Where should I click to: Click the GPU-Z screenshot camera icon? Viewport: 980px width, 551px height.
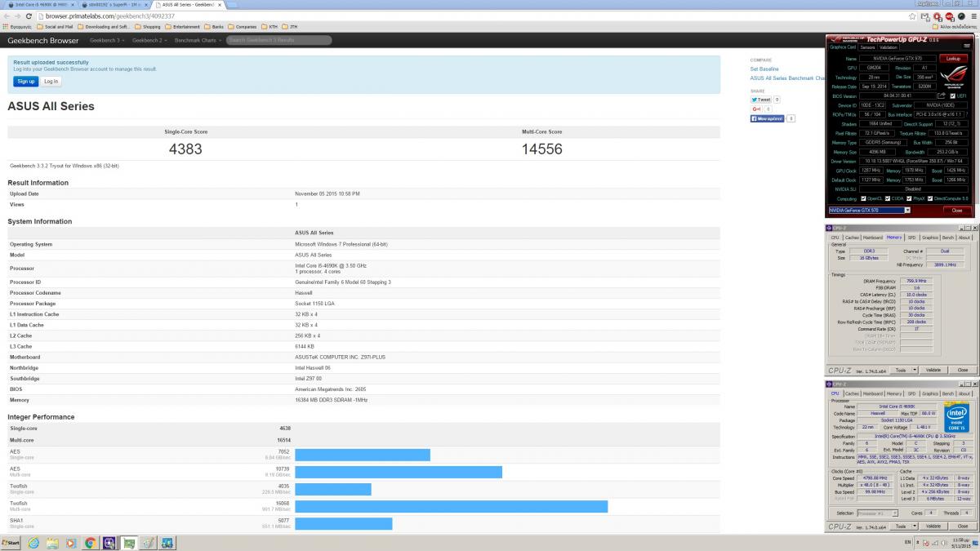point(967,46)
